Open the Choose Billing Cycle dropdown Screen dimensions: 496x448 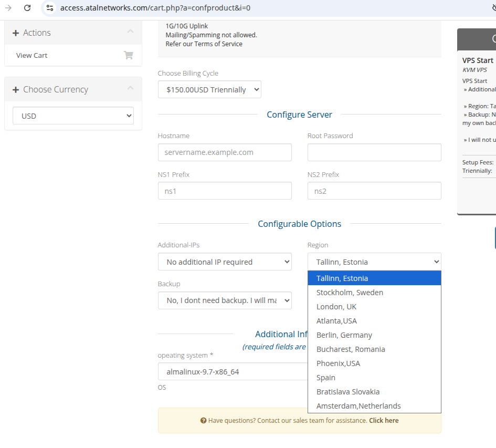(x=209, y=90)
